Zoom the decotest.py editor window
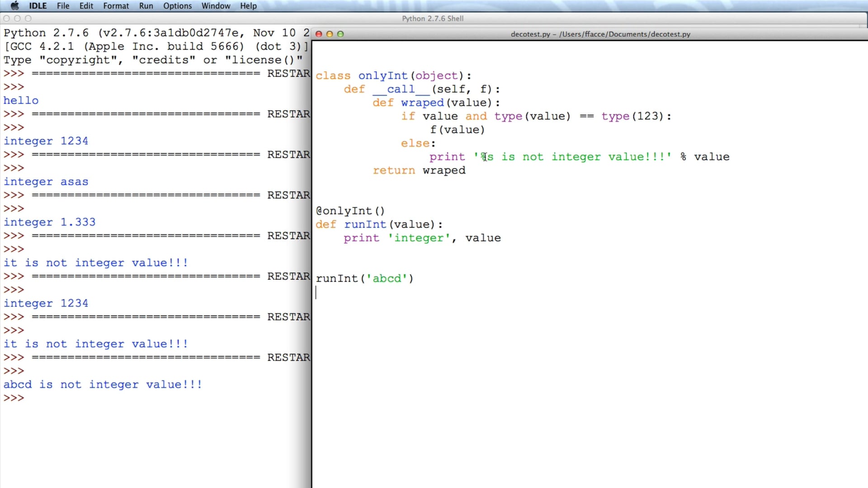 pos(340,34)
